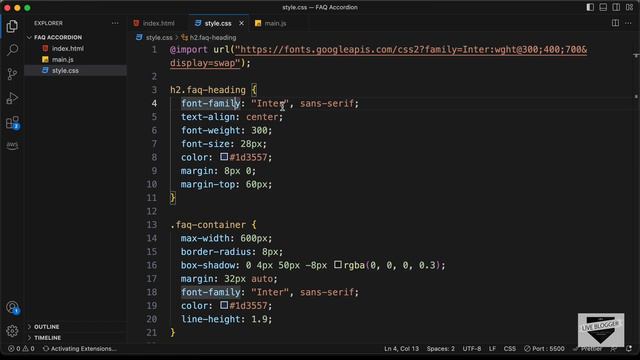Screen dimensions: 640x360
Task: Click the EXPLORER panel title
Action: coord(48,23)
